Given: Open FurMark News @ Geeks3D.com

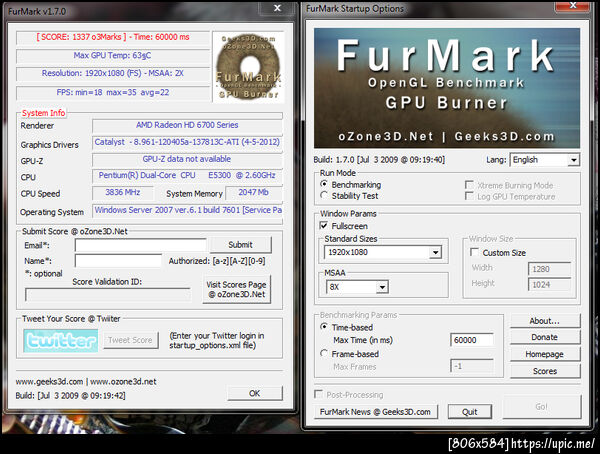Looking at the screenshot, I should 375,412.
